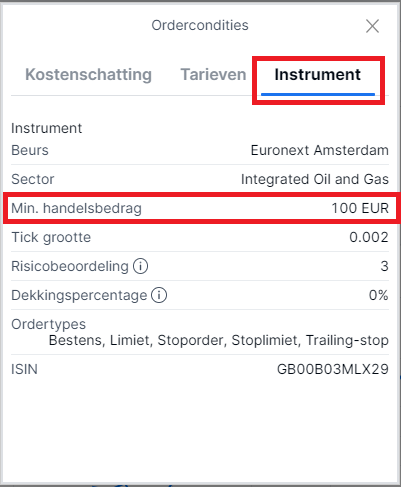This screenshot has width=401, height=487.
Task: Select the Instrument tab
Action: 318,74
